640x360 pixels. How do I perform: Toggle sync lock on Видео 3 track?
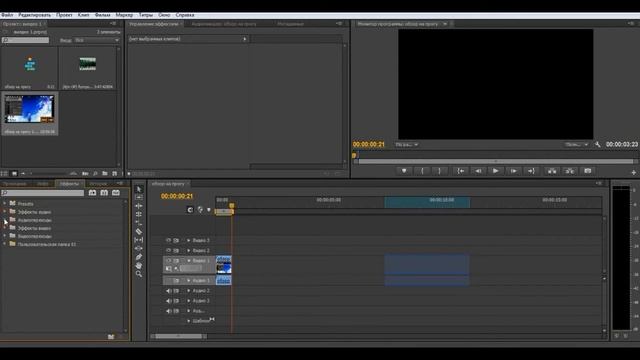click(176, 240)
